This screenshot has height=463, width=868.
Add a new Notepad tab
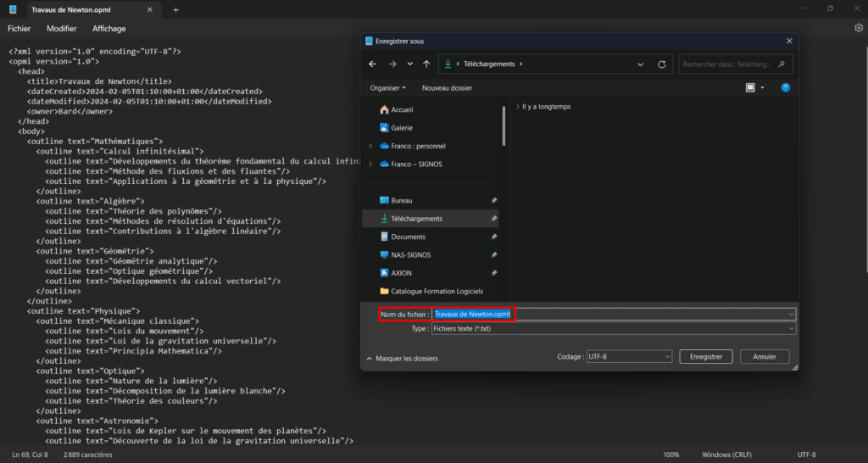point(176,9)
